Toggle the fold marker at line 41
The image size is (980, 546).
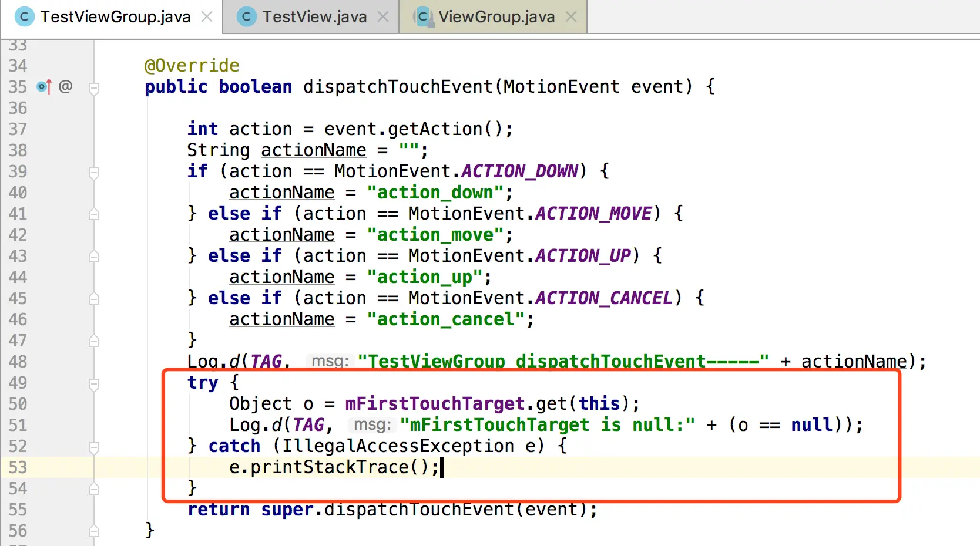pos(93,214)
